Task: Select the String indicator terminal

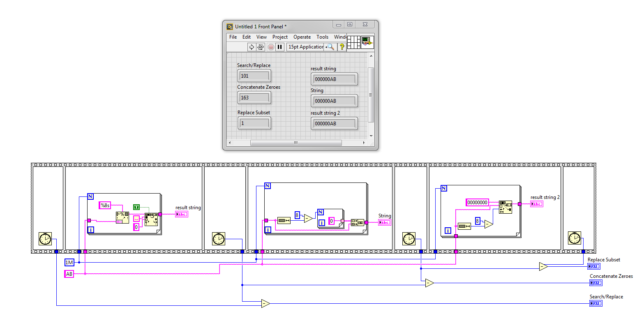Action: [384, 222]
